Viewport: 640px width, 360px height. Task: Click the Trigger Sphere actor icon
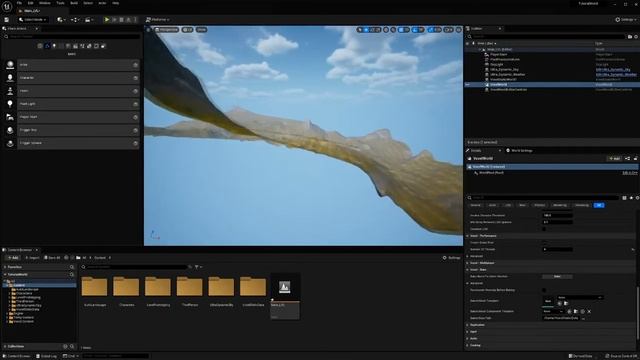(x=10, y=143)
